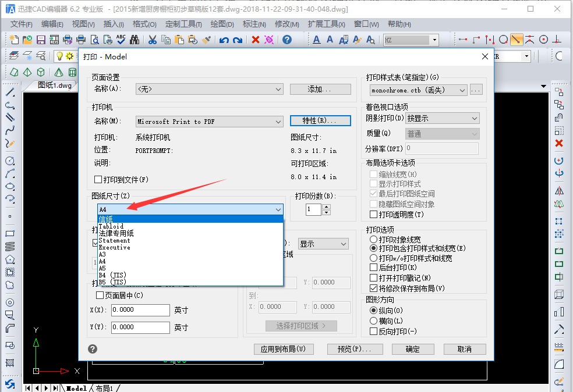Choose Tabloid in paper size list
573x392 pixels.
tap(190, 226)
